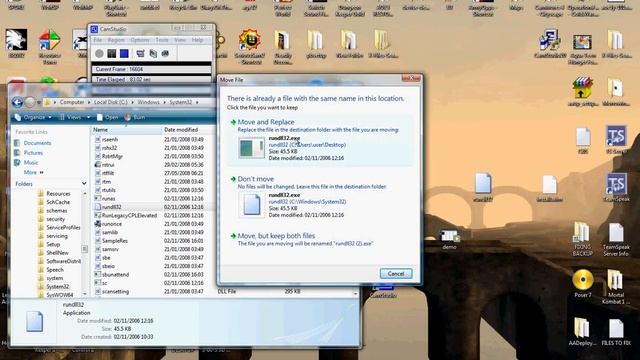This screenshot has width=640, height=360.
Task: Click Computer in the address breadcrumb
Action: (72, 102)
